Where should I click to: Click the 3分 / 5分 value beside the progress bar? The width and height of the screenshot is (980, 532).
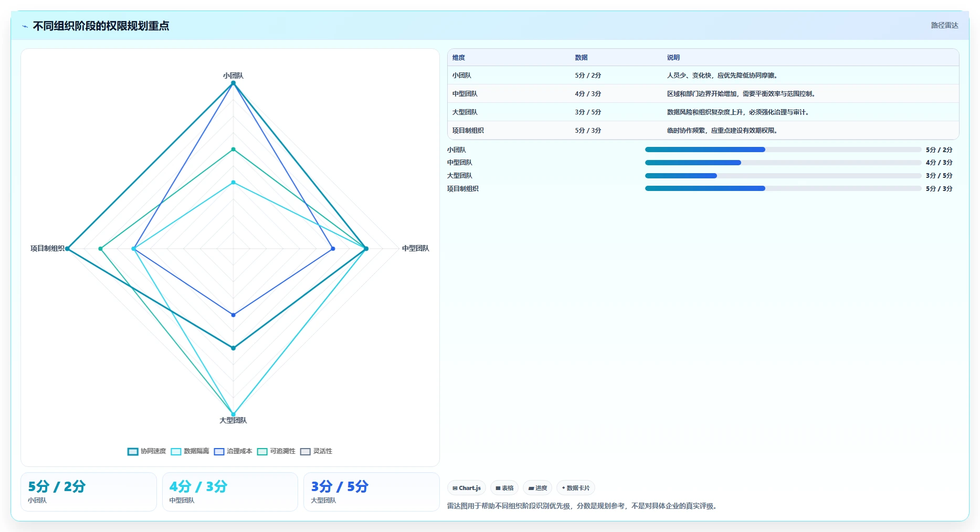[939, 176]
